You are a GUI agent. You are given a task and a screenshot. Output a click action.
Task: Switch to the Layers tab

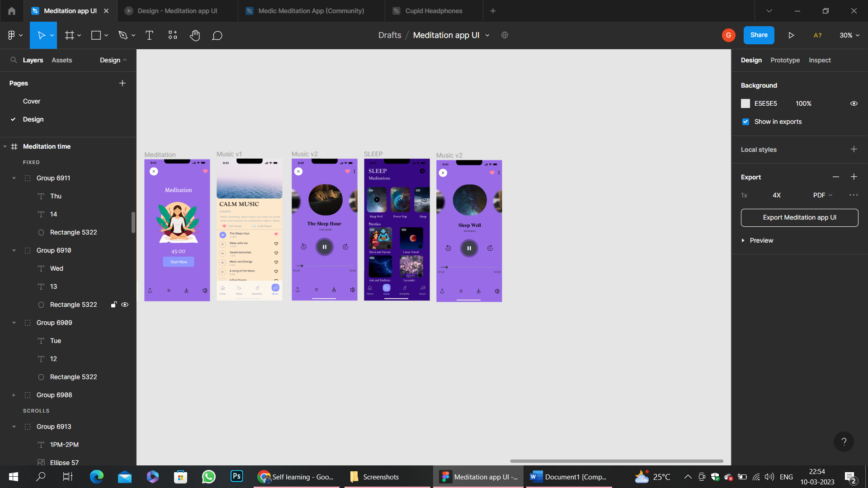33,60
